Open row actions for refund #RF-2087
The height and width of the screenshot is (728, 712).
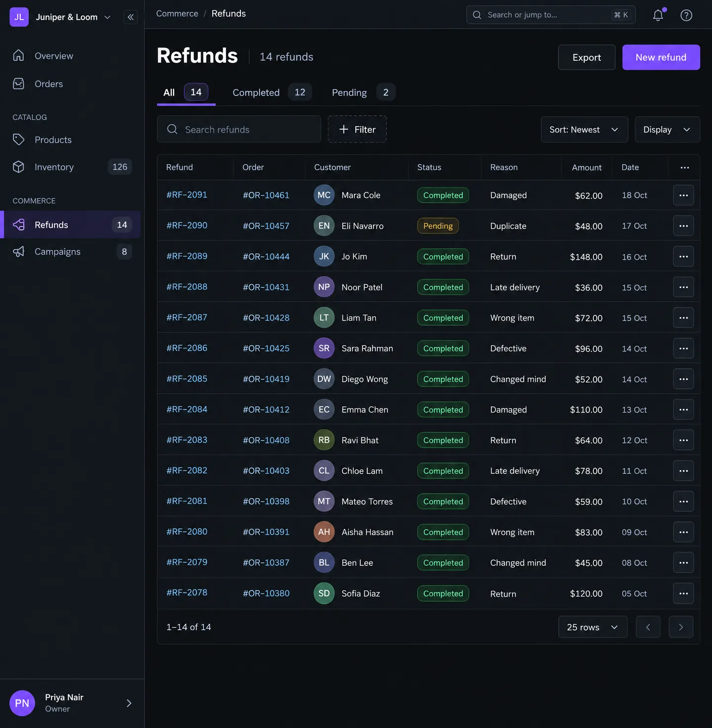(x=683, y=318)
